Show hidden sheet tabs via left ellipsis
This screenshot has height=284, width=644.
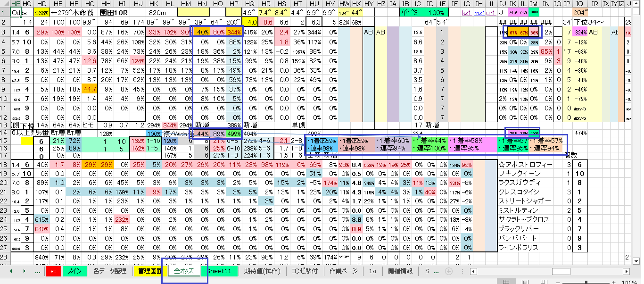click(x=38, y=271)
